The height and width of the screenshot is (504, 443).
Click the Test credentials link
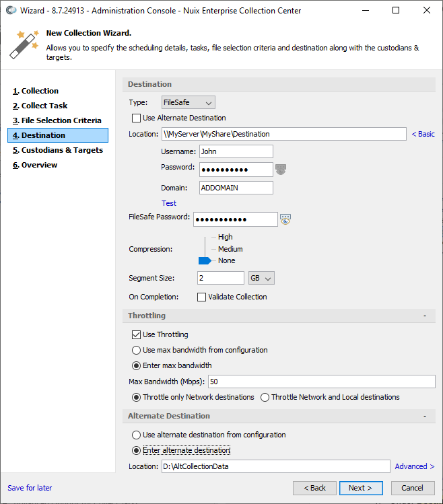point(169,203)
